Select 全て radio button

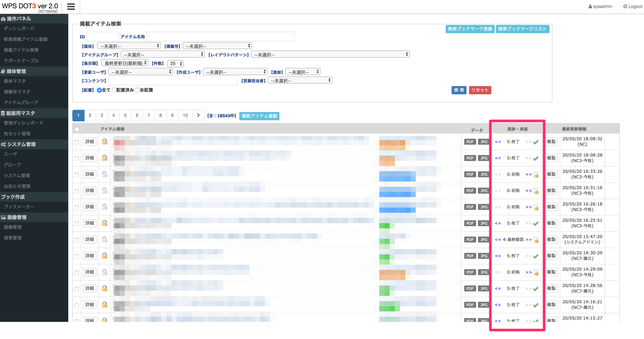[99, 90]
